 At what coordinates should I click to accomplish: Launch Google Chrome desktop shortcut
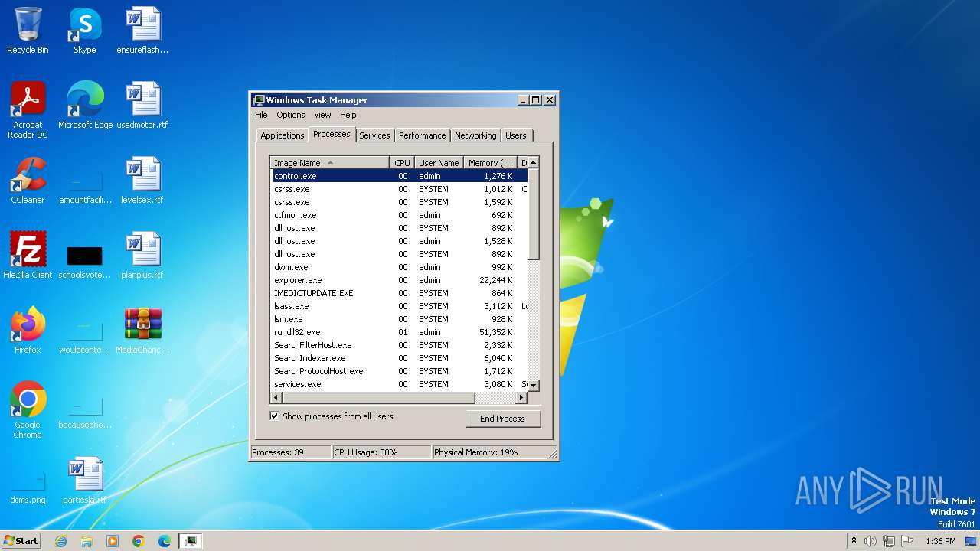point(28,410)
